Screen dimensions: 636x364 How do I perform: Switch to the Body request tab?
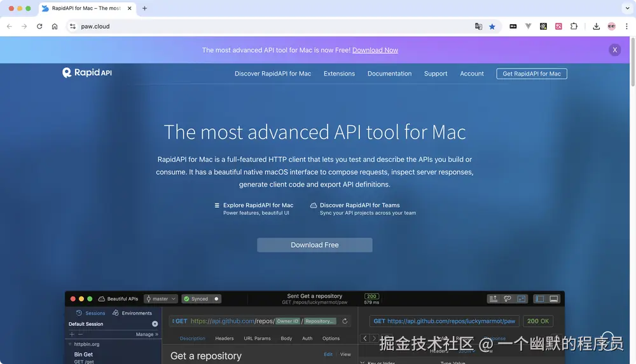click(286, 338)
